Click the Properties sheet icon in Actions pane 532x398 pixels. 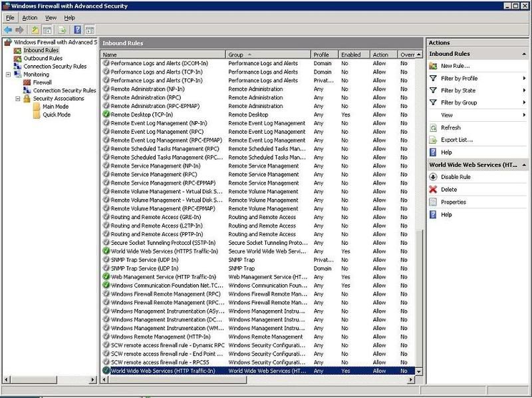pos(433,202)
